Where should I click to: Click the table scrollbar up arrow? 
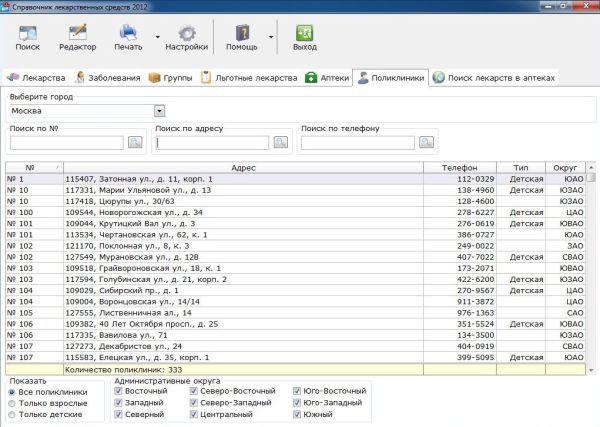(591, 168)
